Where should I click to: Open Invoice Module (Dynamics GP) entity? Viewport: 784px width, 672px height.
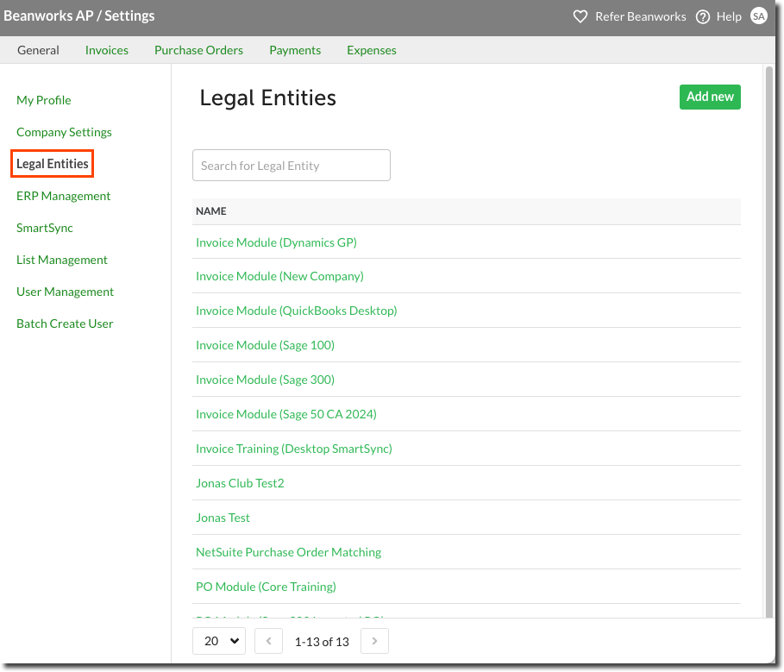click(277, 242)
